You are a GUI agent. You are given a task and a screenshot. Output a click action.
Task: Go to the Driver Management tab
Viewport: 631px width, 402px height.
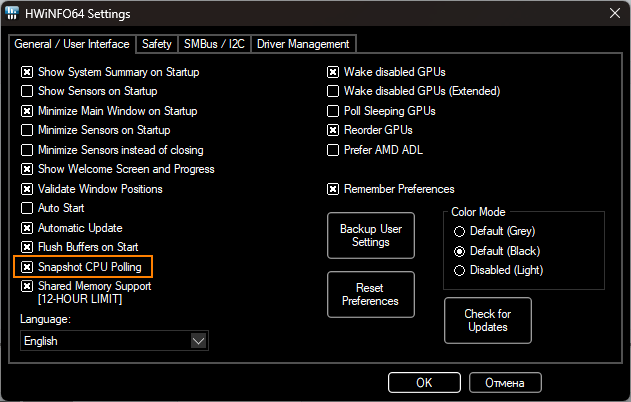(x=303, y=44)
